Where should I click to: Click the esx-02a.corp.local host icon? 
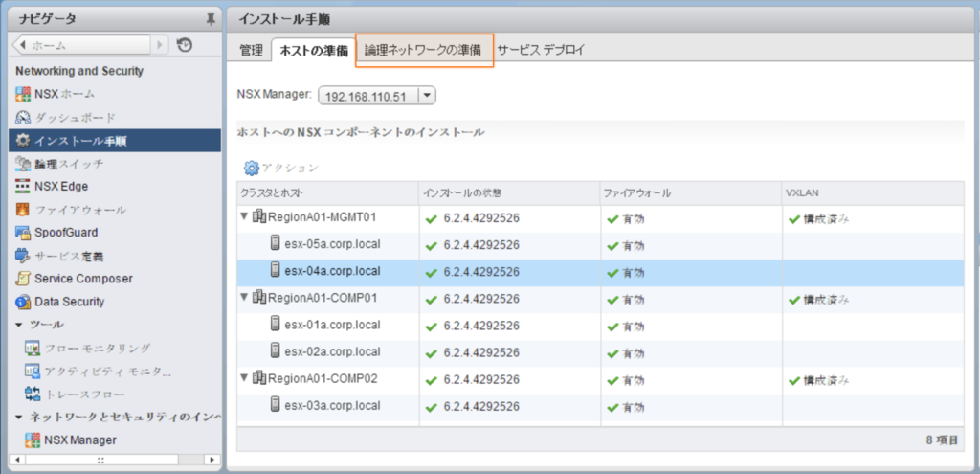tap(275, 350)
